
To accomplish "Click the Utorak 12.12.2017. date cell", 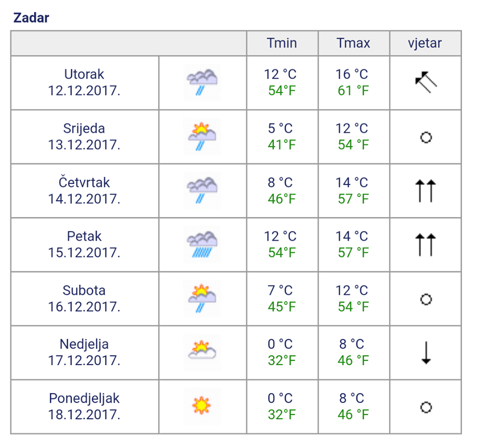I will (x=85, y=82).
